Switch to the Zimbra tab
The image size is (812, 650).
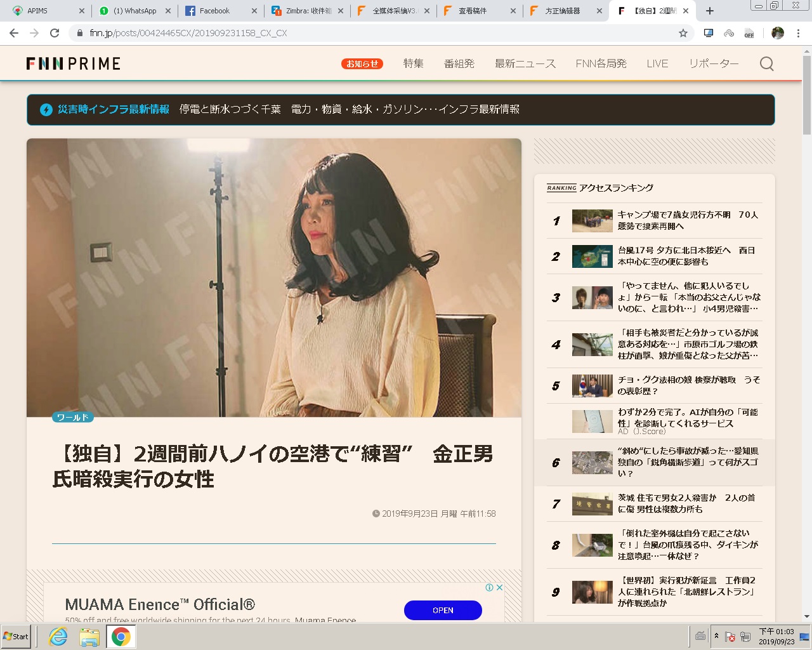pos(307,11)
